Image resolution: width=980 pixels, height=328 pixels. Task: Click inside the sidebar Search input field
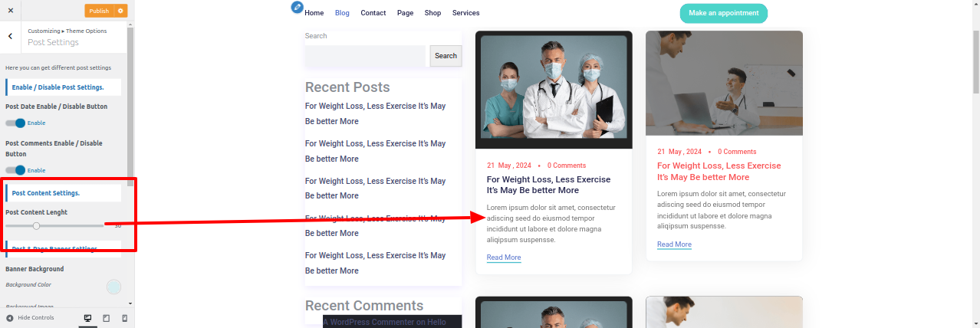[x=365, y=56]
